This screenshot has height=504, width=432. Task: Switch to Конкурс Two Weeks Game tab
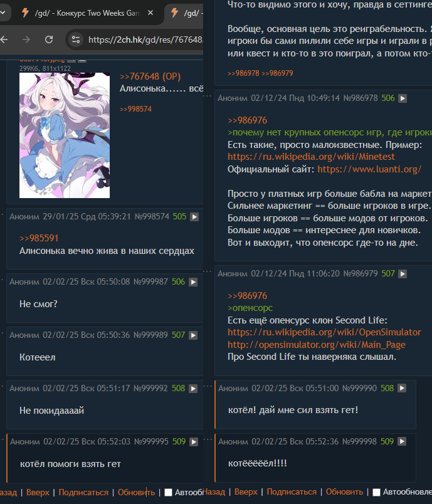coord(87,13)
